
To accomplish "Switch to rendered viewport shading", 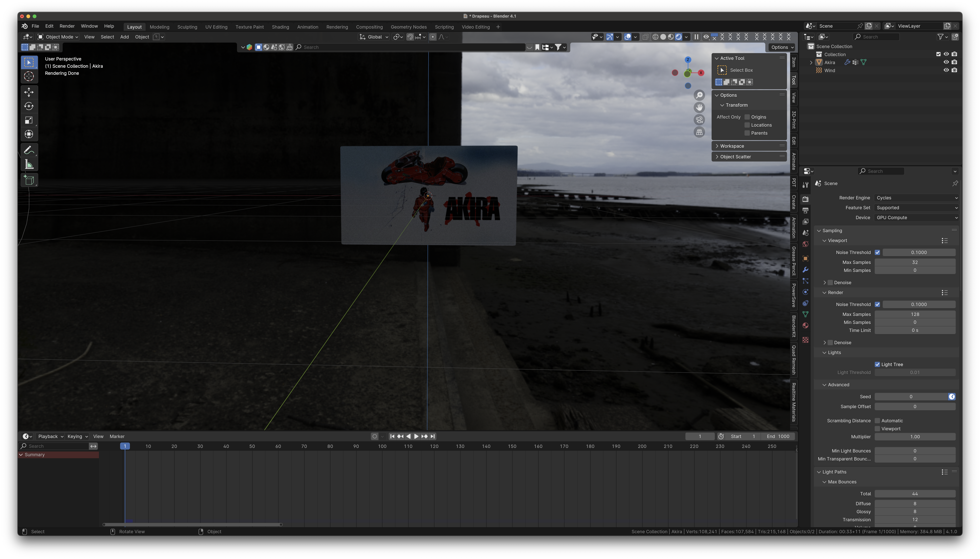I will tap(678, 37).
